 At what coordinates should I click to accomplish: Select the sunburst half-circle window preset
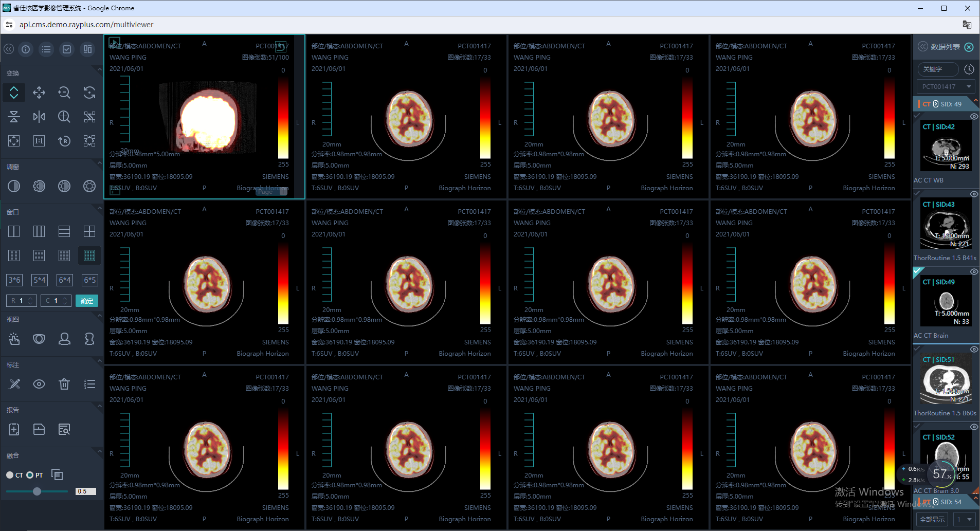pos(64,186)
